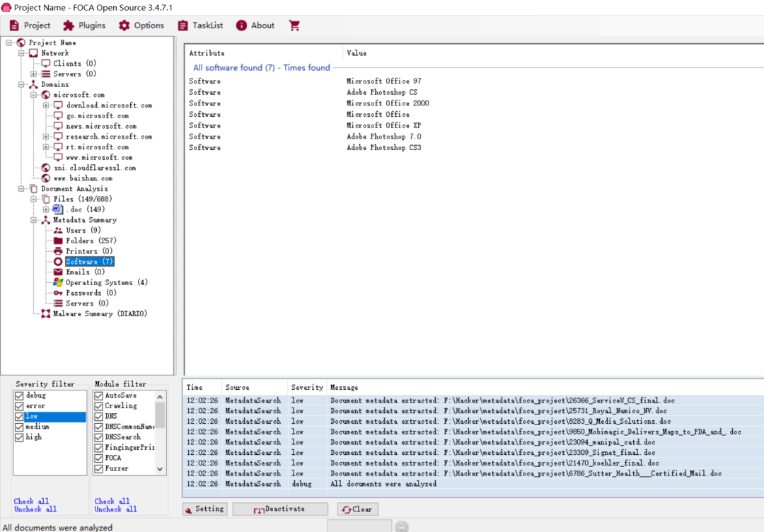Click the Folders red folder icon
Screen dimensions: 764x532
pyautogui.click(x=58, y=241)
